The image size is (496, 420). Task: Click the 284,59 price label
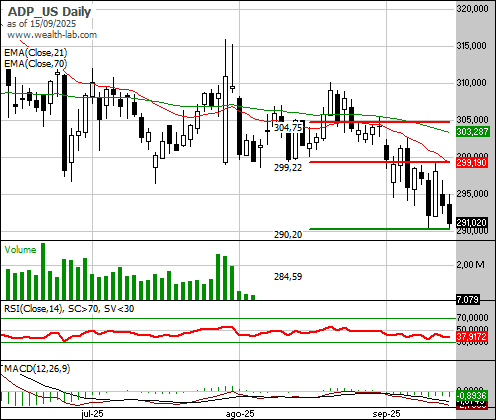coord(288,277)
